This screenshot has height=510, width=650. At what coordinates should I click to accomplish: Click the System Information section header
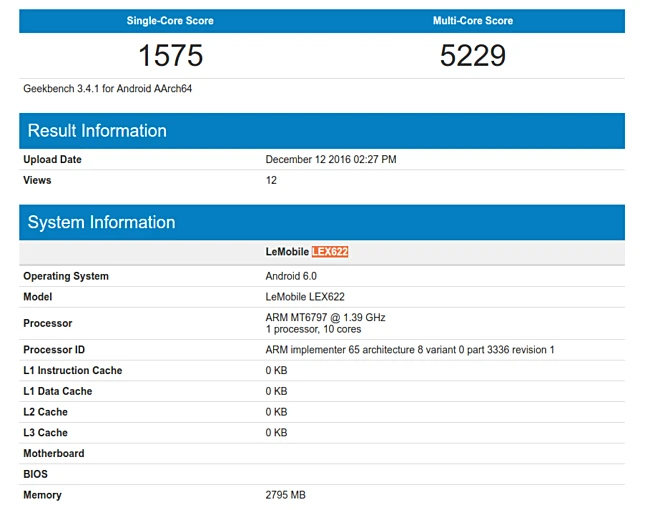click(101, 222)
